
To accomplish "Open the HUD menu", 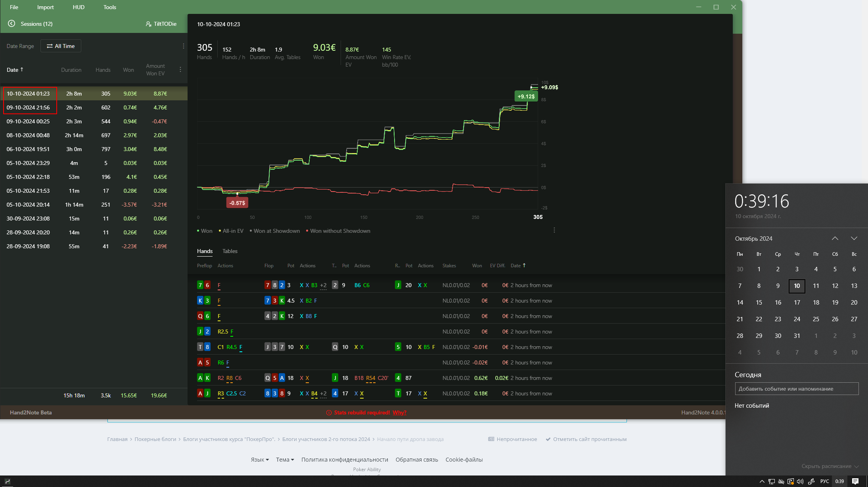I will 79,7.
